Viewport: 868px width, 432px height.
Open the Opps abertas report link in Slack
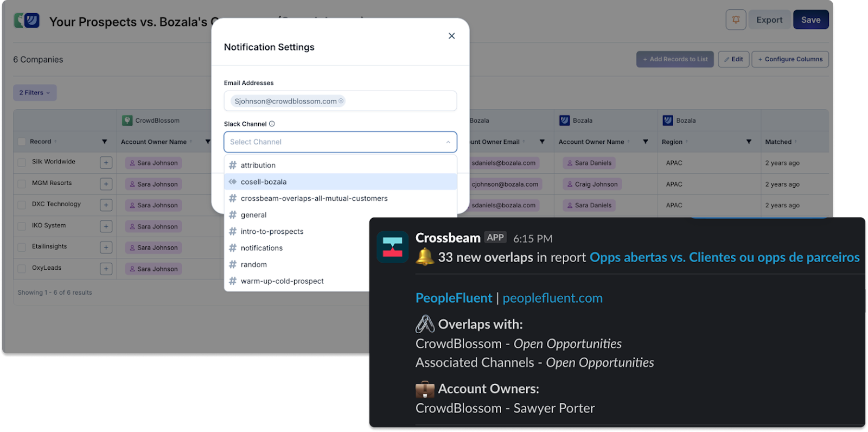click(x=724, y=257)
